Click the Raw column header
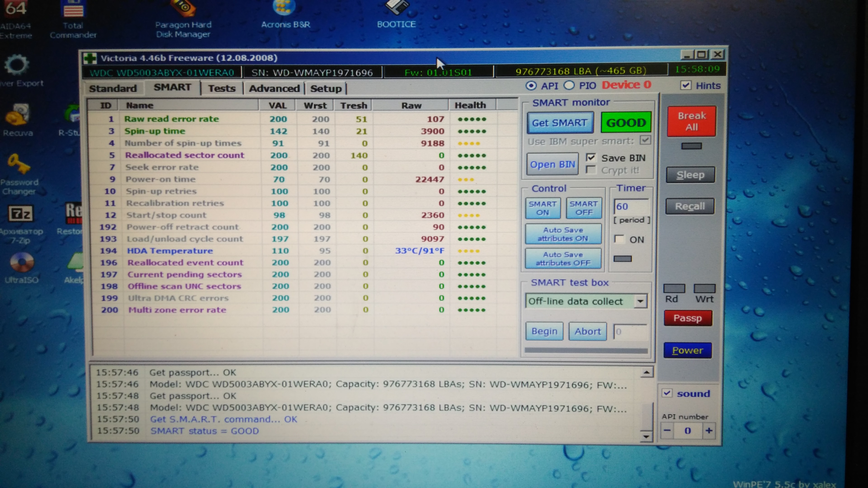Screen dimensions: 868x488 pyautogui.click(x=411, y=106)
